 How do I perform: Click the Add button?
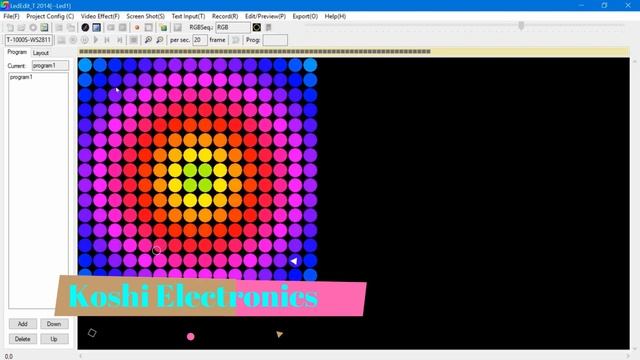point(23,324)
